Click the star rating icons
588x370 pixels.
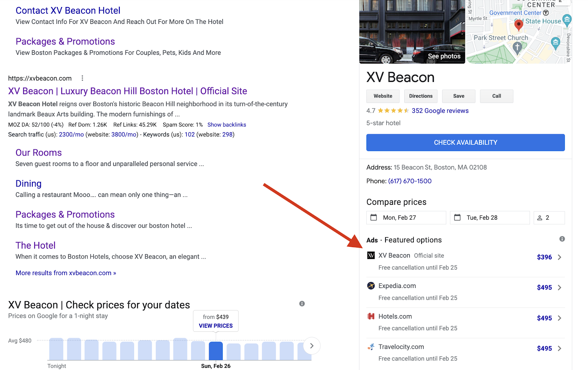[393, 111]
